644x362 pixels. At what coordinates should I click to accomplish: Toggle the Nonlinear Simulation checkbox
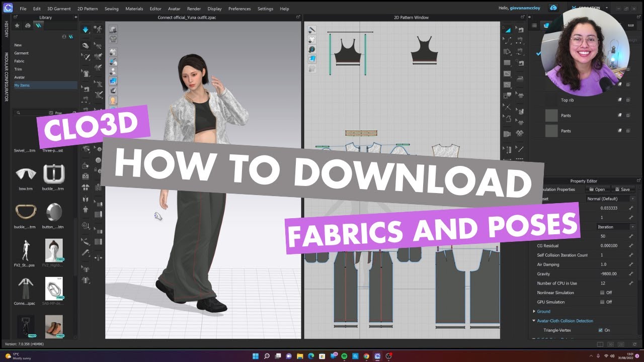coord(602,293)
